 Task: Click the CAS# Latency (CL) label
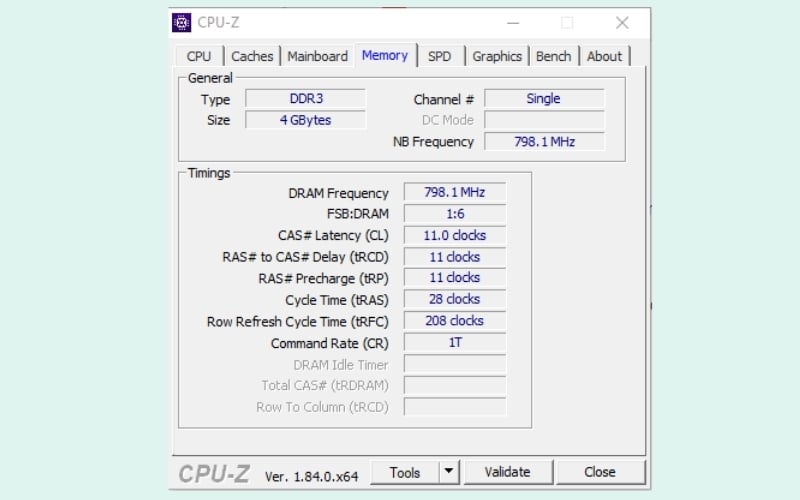333,235
